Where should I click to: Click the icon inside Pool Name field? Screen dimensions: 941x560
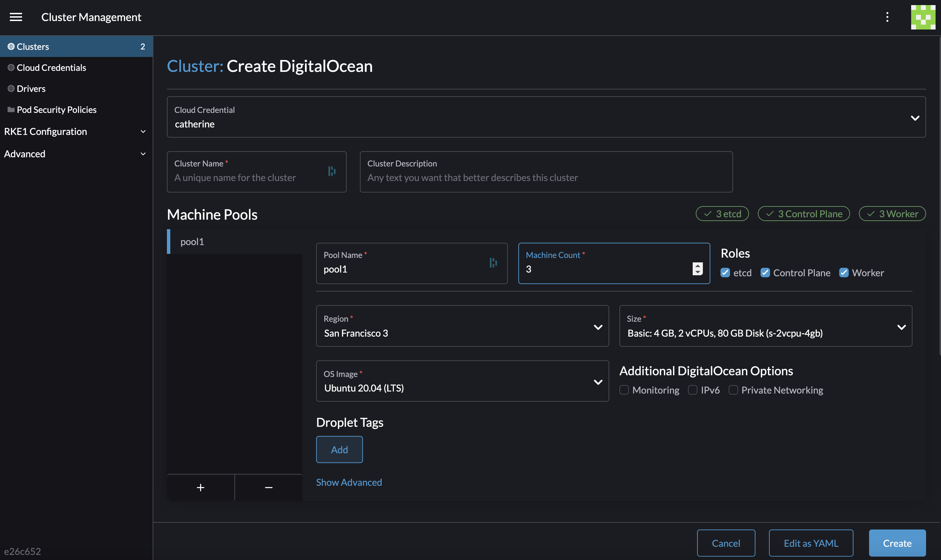pos(493,263)
